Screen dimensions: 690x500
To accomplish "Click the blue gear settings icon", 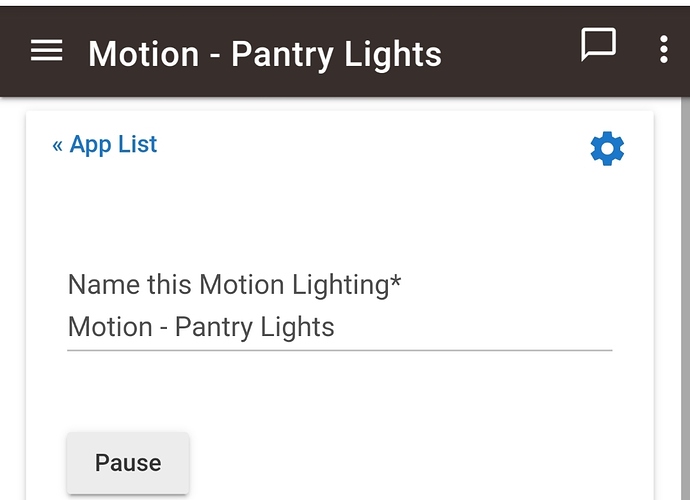I will 607,149.
